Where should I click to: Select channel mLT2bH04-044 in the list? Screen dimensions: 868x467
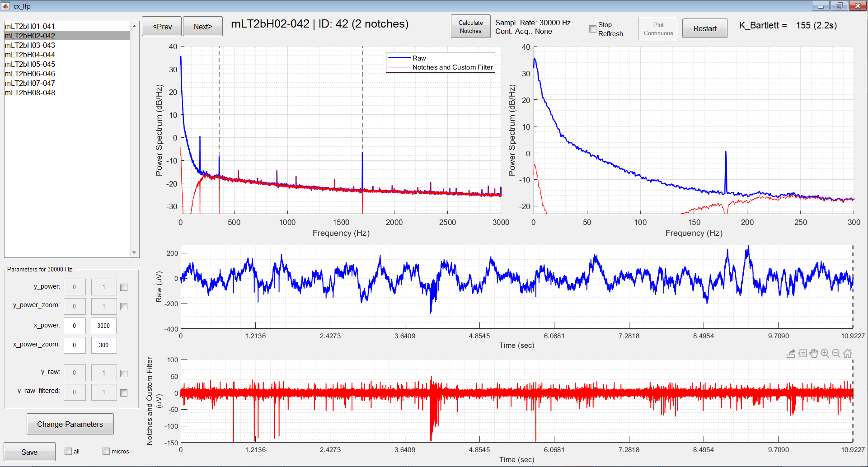pos(67,55)
